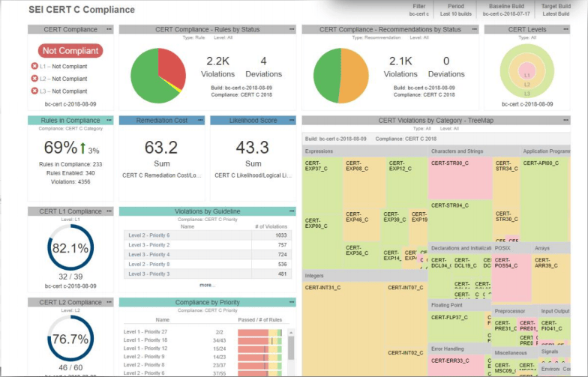Open Remediation Cost widget ellipsis menu
The height and width of the screenshot is (377, 588).
pos(200,120)
